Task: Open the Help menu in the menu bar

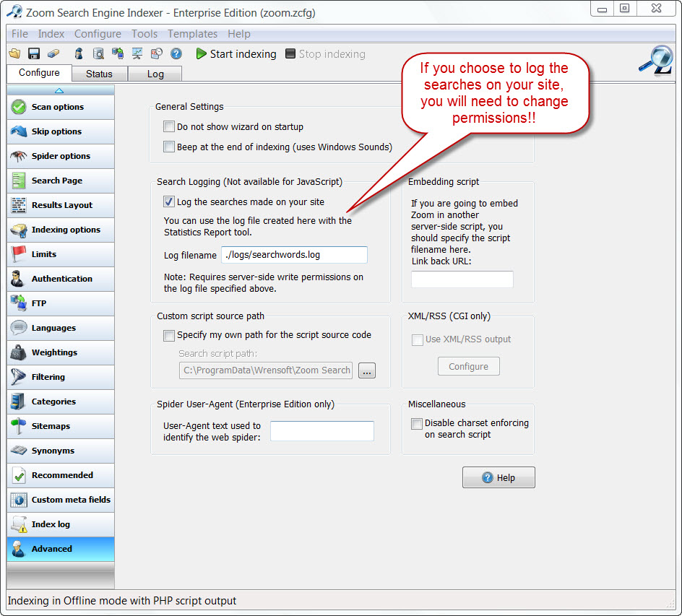Action: tap(239, 34)
